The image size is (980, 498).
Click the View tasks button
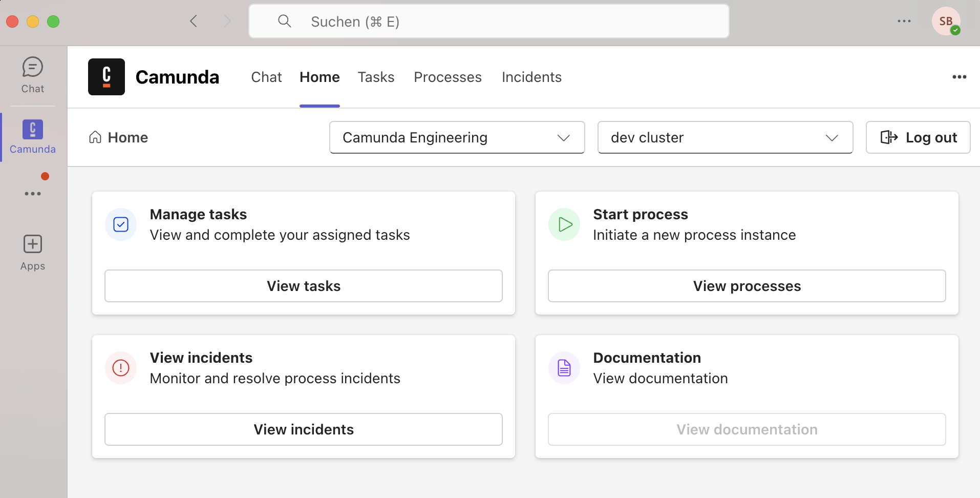304,286
